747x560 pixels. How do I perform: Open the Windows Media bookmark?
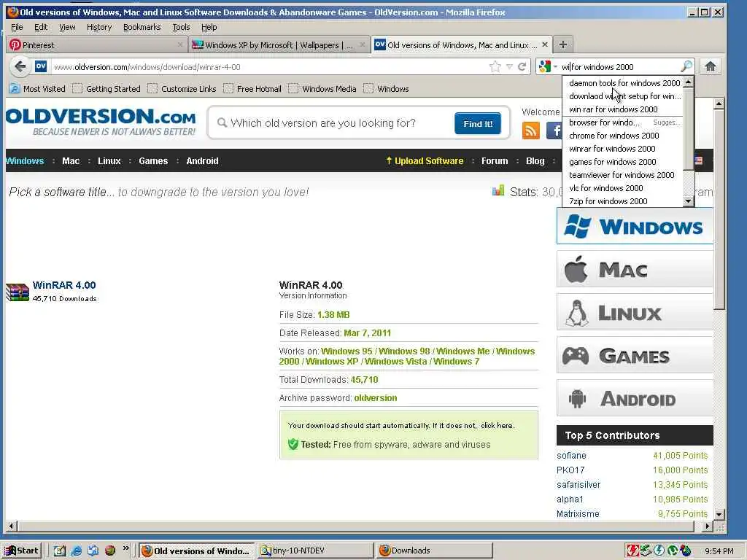(322, 88)
